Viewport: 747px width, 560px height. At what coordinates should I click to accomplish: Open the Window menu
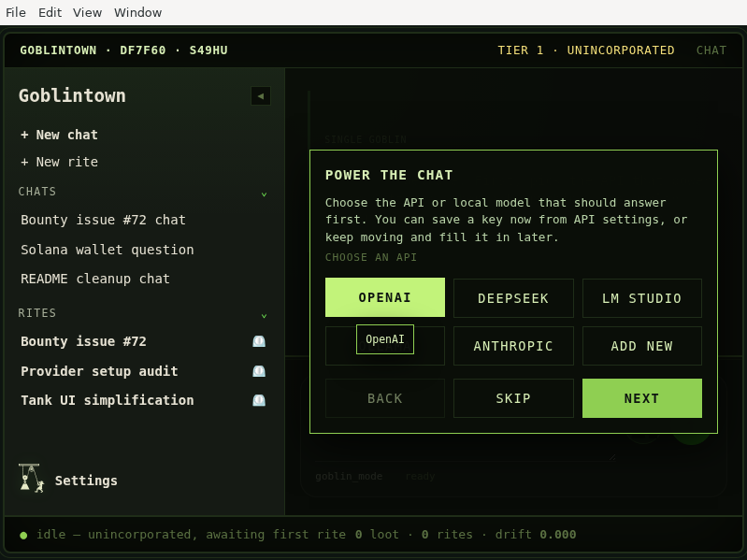[x=137, y=12]
